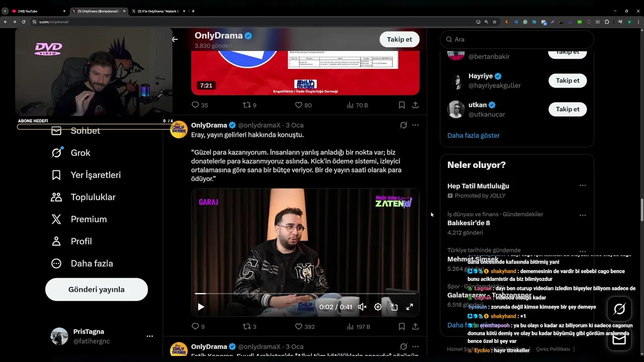
Task: Follow Hayriye with Takip et
Action: coord(568,80)
